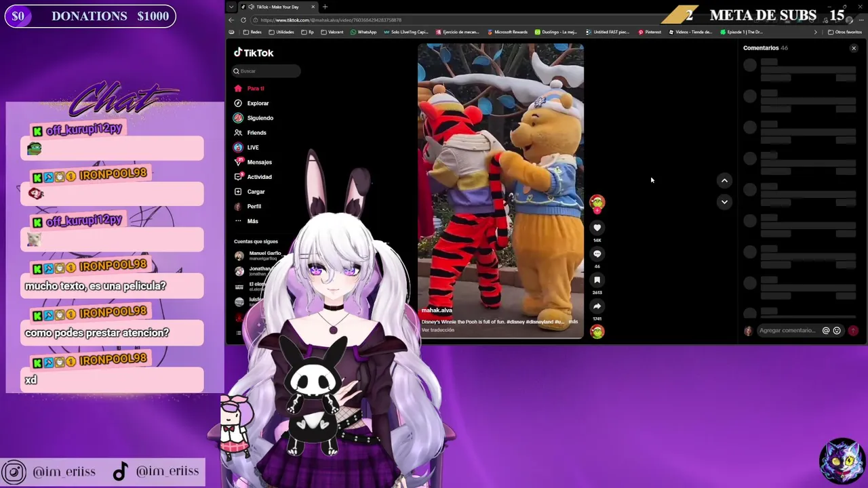Viewport: 868px width, 488px height.
Task: Open the Duolingo bookmark
Action: pyautogui.click(x=556, y=32)
